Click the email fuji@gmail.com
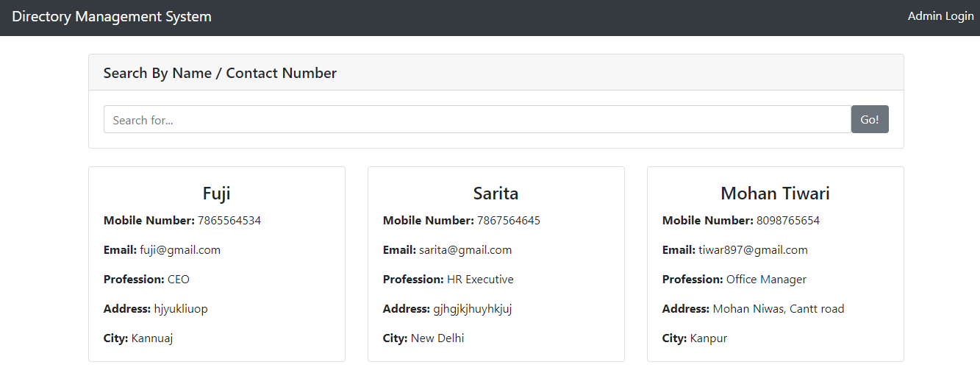The image size is (980, 373). click(180, 250)
